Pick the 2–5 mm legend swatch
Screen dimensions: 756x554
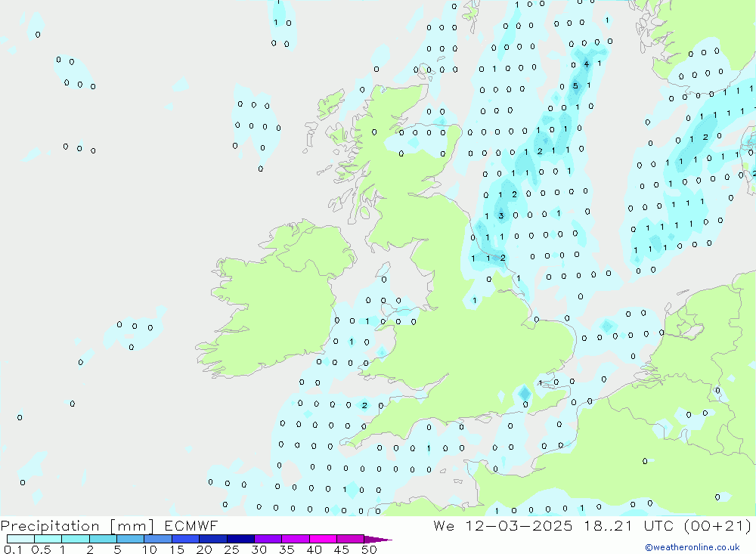pyautogui.click(x=103, y=539)
